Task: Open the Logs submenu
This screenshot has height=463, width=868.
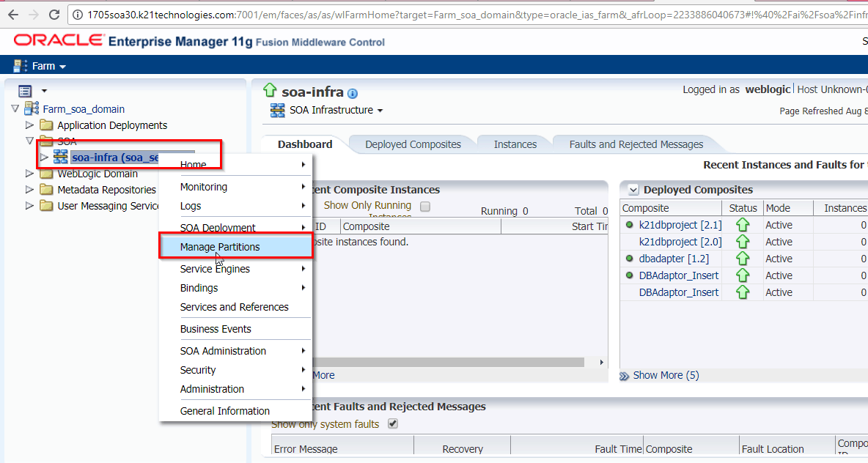Action: tap(236, 206)
